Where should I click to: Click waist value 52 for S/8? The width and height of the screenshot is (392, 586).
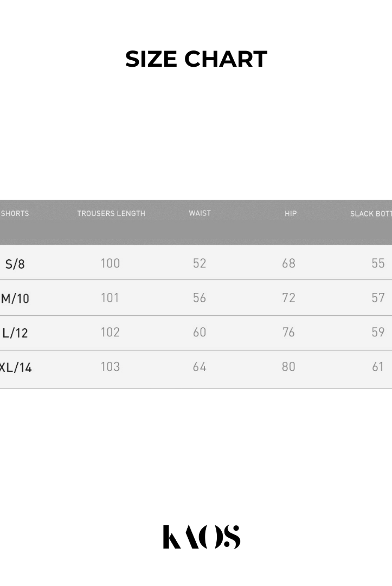[x=200, y=263]
